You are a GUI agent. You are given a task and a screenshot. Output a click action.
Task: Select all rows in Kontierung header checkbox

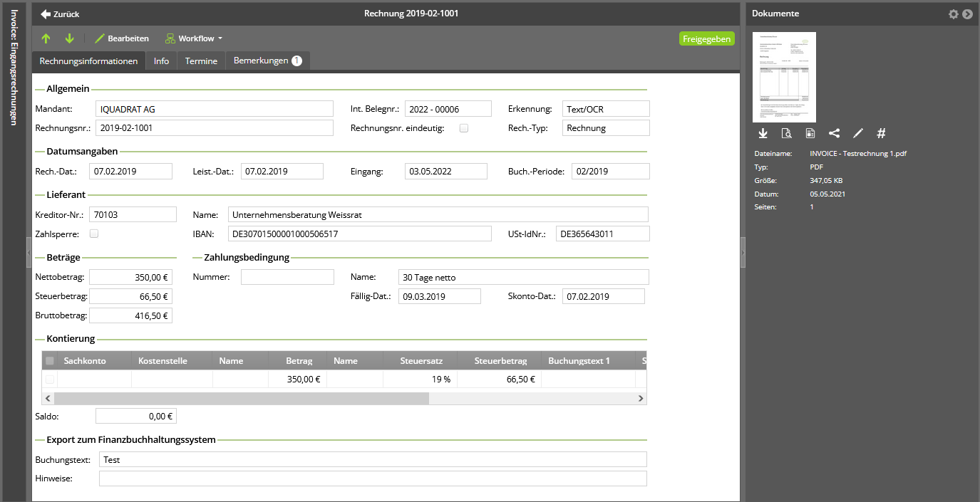click(49, 361)
